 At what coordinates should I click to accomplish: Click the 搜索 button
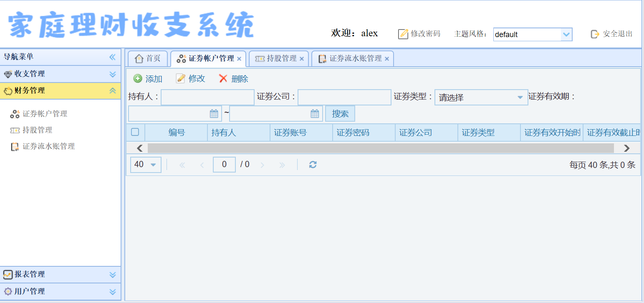coord(340,114)
